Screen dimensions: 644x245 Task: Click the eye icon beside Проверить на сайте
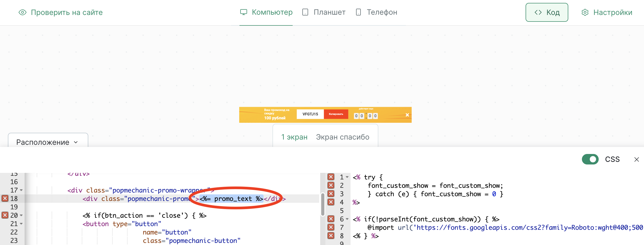[x=23, y=12]
